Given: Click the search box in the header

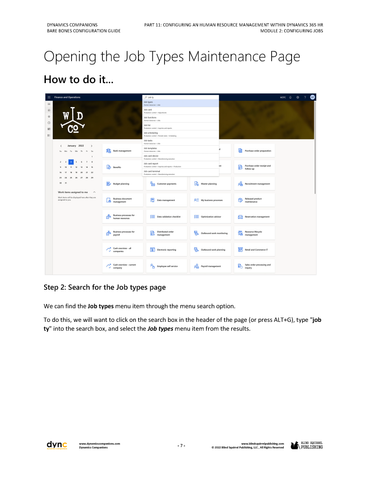Looking at the screenshot, I should pyautogui.click(x=181, y=97).
